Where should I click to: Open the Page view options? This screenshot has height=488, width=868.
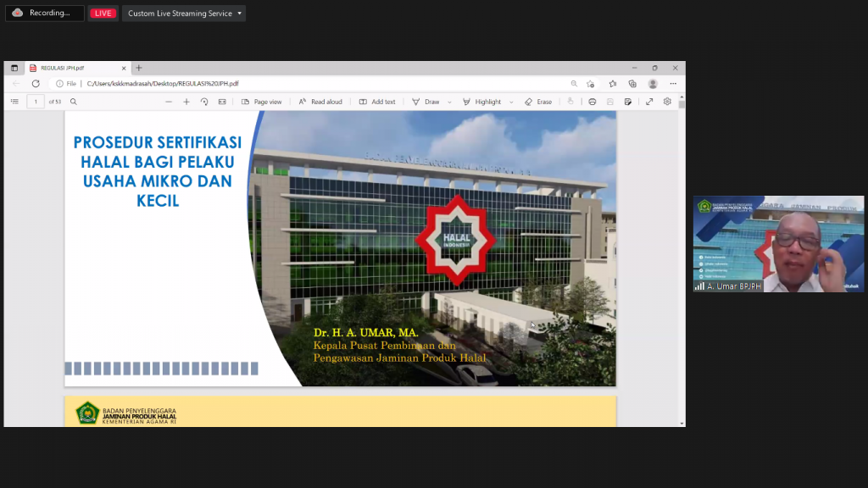tap(261, 102)
